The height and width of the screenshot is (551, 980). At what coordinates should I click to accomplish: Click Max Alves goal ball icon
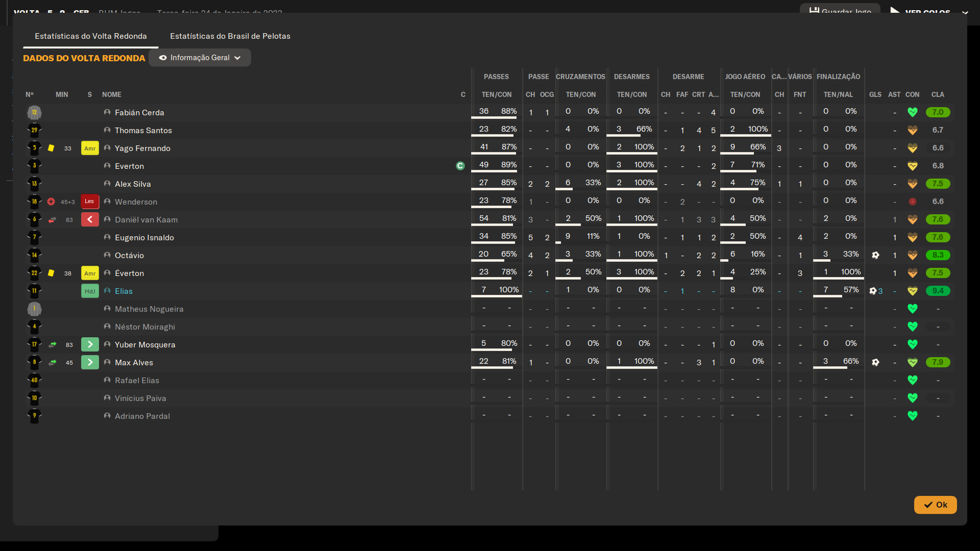tap(875, 362)
